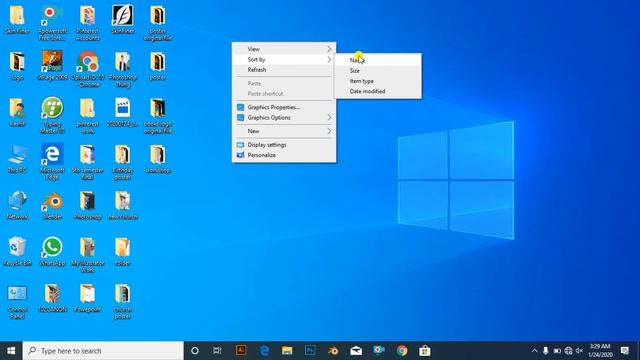Sort icons by Date modified

(x=378, y=91)
